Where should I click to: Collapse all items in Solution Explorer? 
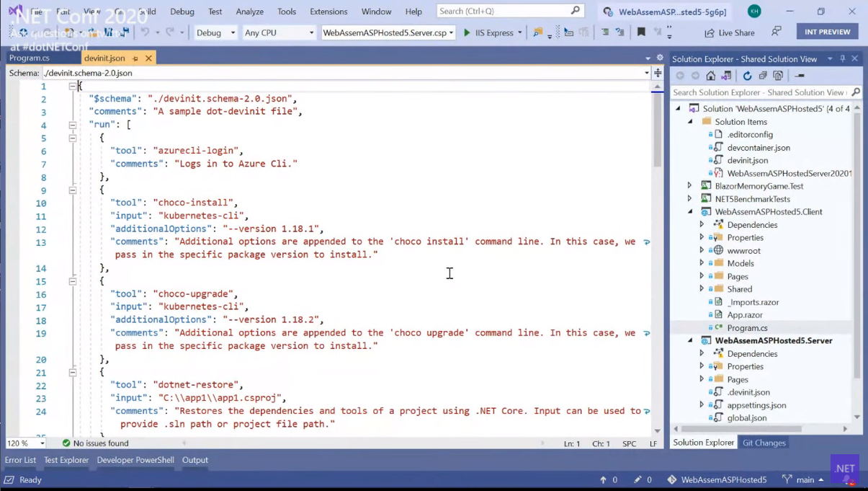point(763,76)
